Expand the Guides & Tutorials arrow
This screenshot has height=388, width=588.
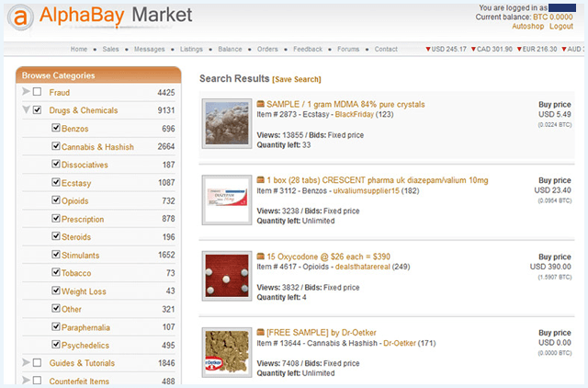tap(26, 362)
